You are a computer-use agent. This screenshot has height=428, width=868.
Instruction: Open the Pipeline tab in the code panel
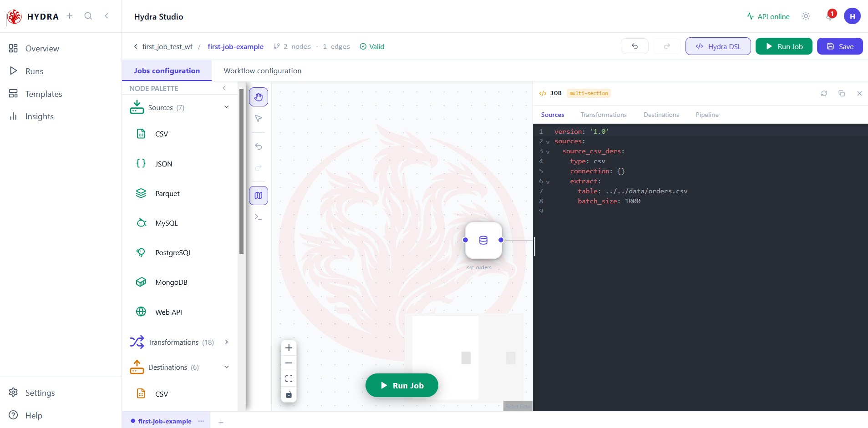pyautogui.click(x=707, y=115)
